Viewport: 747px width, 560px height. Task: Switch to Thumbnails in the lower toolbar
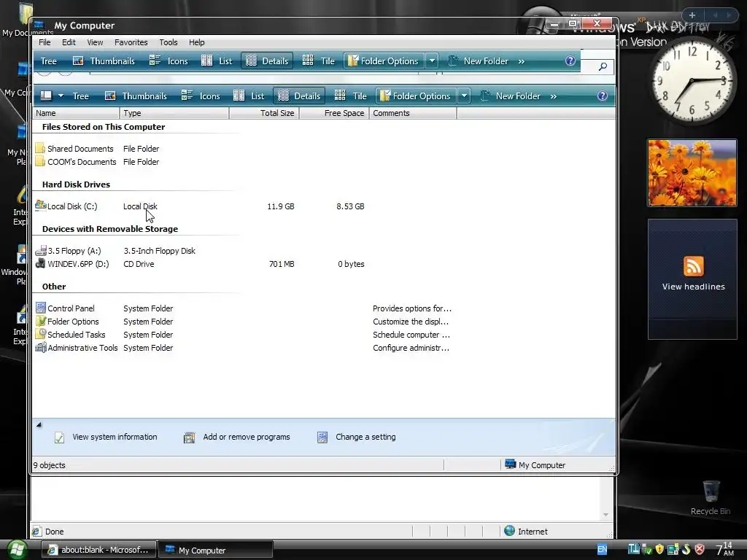click(136, 96)
